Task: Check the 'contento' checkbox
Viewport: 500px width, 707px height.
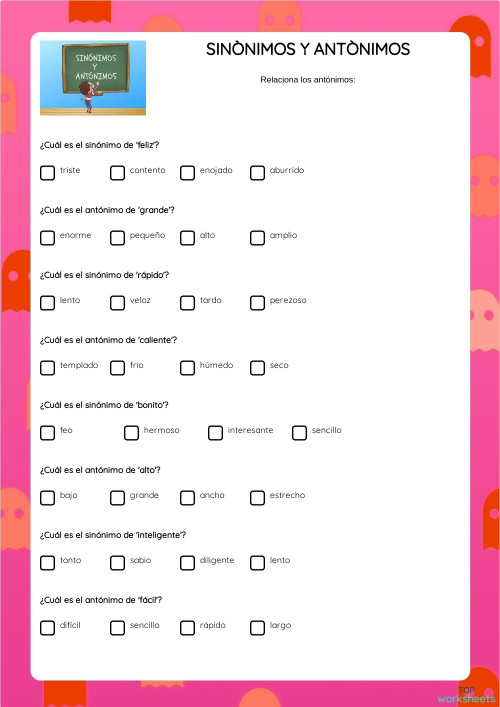Action: (117, 173)
